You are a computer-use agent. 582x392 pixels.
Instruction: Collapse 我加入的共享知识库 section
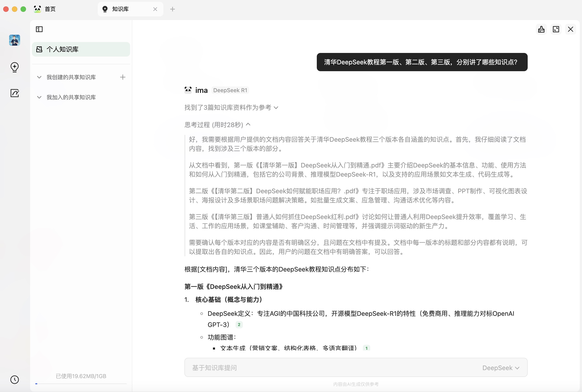pos(39,97)
